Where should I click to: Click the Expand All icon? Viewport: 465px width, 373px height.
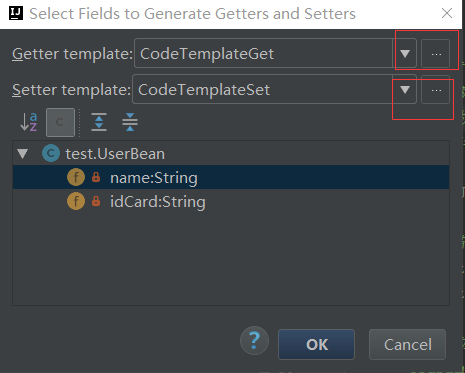pyautogui.click(x=99, y=122)
